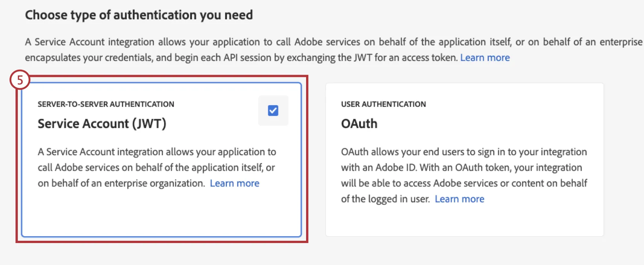Click Learn more under the OAuth description

(460, 199)
